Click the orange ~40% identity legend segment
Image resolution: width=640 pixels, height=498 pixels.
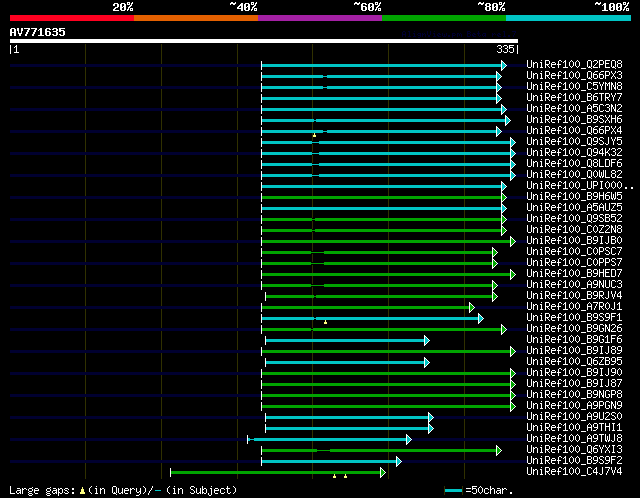(196, 18)
